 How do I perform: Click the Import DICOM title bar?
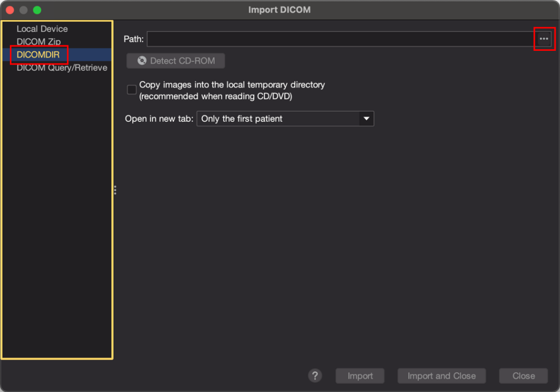point(279,10)
